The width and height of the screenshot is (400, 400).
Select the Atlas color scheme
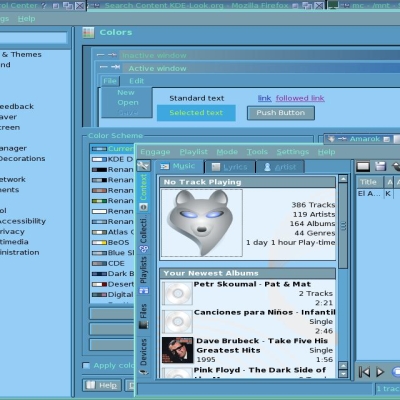click(113, 232)
